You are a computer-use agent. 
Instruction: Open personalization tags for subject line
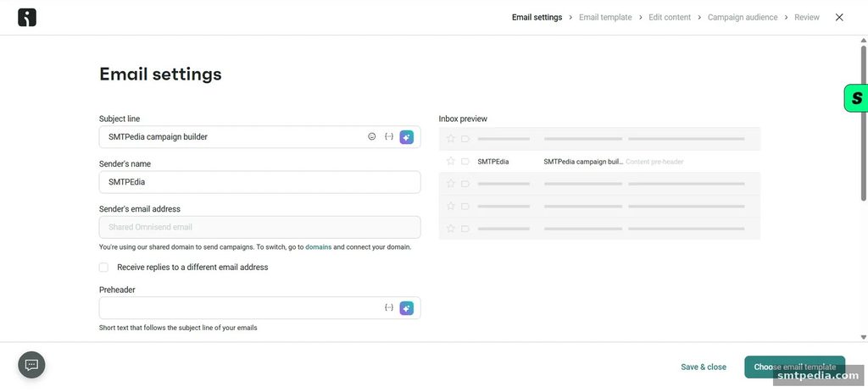pos(389,136)
